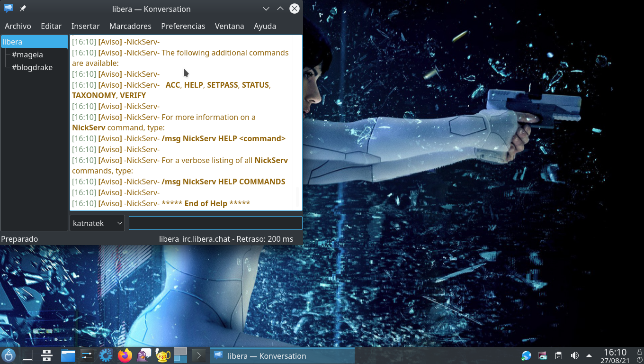Open the blue gear Mageia Control Center icon

click(106, 355)
